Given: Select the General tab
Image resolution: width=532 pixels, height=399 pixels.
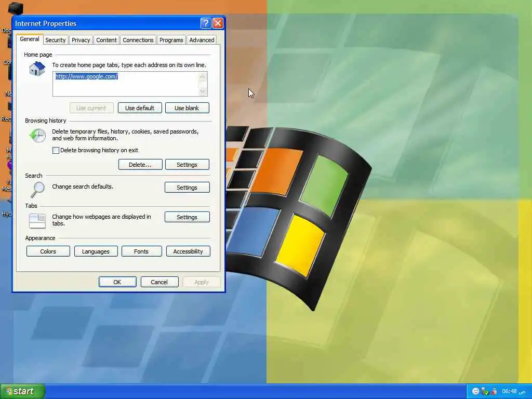Looking at the screenshot, I should (x=30, y=39).
